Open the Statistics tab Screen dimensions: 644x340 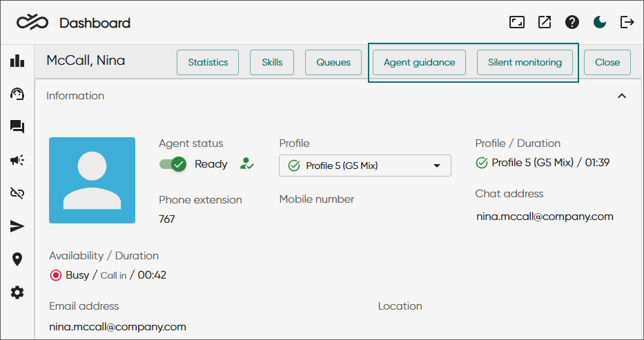208,62
